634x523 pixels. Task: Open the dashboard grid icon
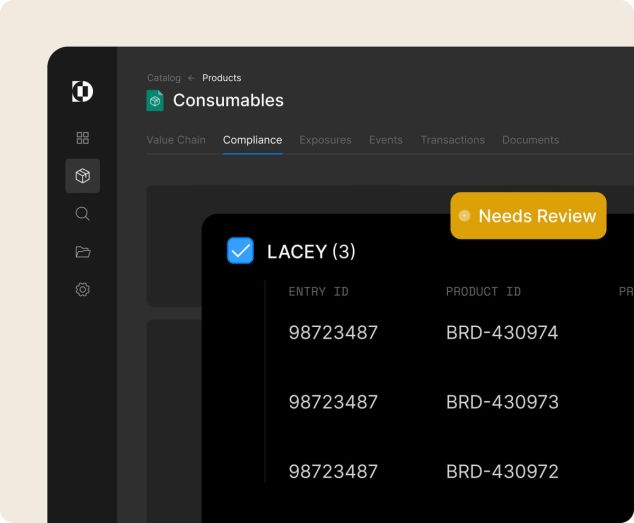tap(82, 138)
